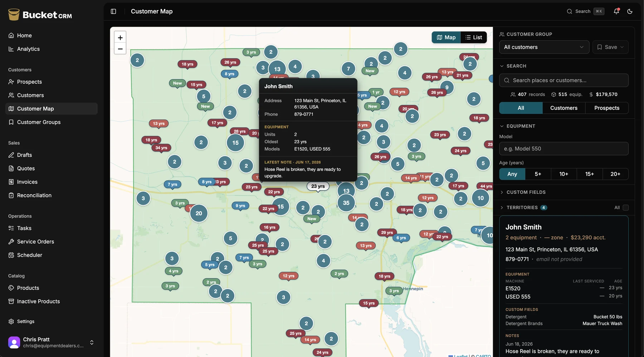644x357 pixels.
Task: Click the Invoices receipt icon
Action: (11, 182)
